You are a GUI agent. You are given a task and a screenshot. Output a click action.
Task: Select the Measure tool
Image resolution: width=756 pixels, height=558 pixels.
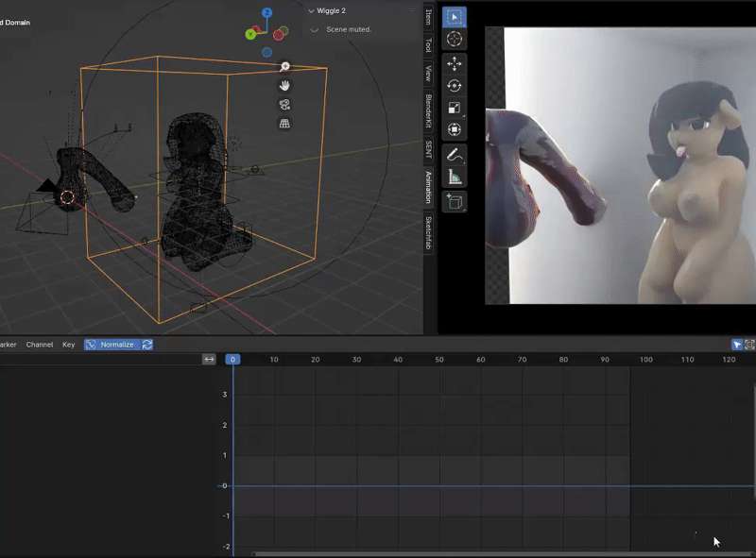[454, 177]
